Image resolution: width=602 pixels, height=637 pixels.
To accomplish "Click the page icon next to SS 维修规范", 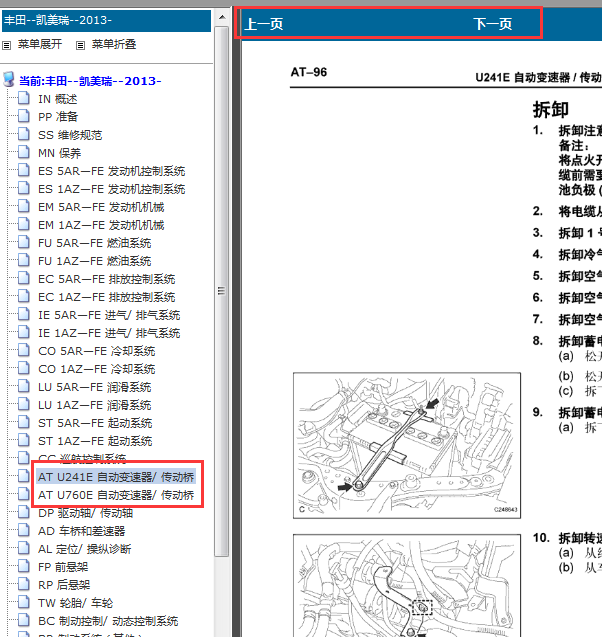I will (x=24, y=134).
